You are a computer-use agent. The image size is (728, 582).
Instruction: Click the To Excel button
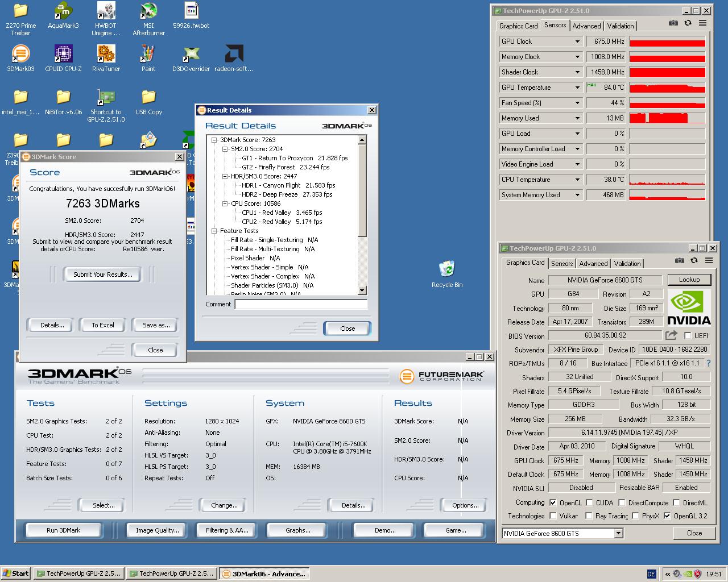coord(103,325)
